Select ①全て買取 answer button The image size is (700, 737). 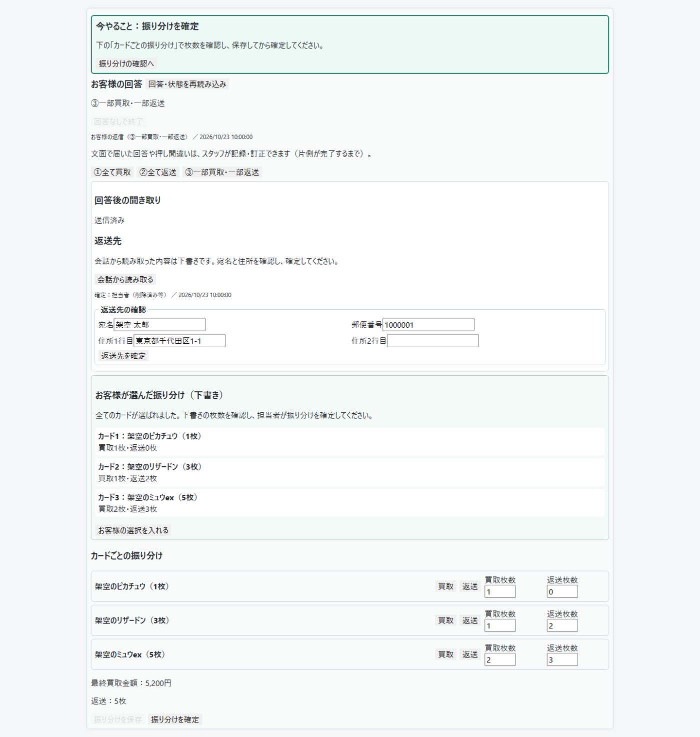(x=112, y=172)
